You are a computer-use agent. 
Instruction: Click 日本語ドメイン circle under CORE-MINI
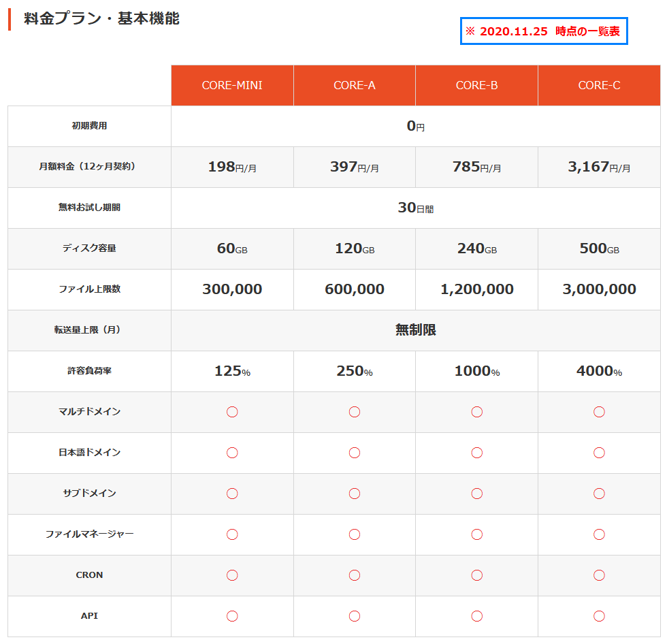232,453
